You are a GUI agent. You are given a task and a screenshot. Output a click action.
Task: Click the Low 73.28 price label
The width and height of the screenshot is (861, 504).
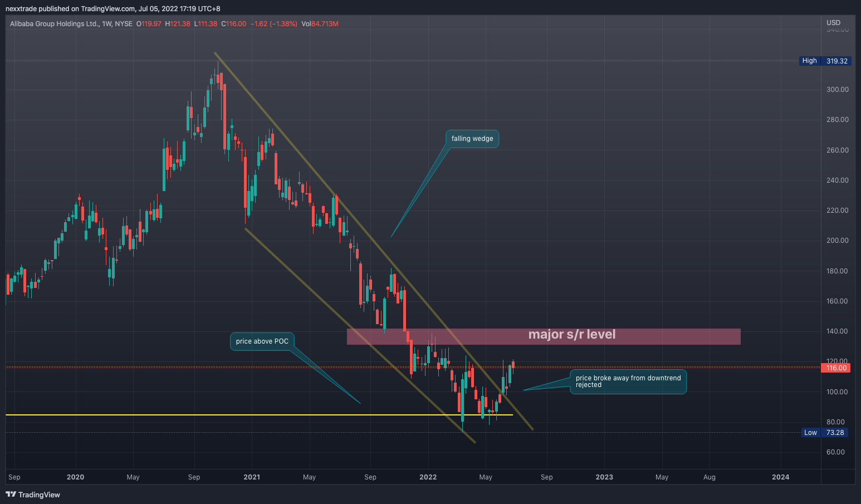pos(825,433)
